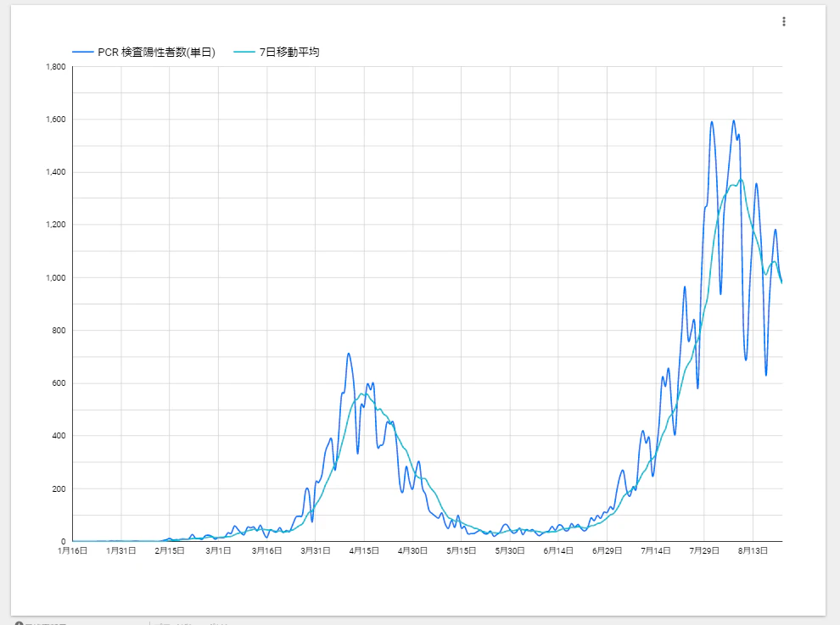This screenshot has height=625, width=840.
Task: Click the 5月15日 x-axis label
Action: 462,550
